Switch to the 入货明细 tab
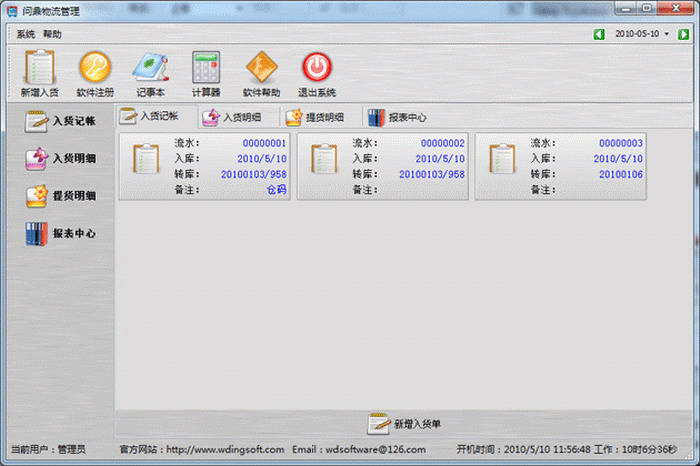The height and width of the screenshot is (466, 700). 237,117
